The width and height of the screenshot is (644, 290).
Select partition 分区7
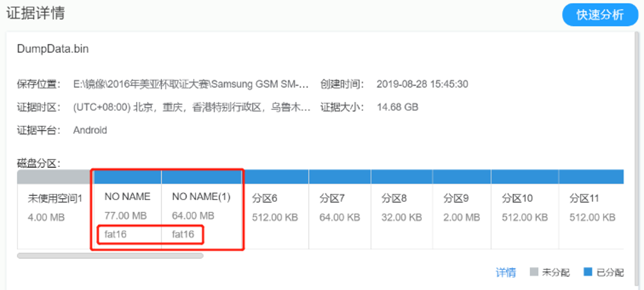click(340, 209)
